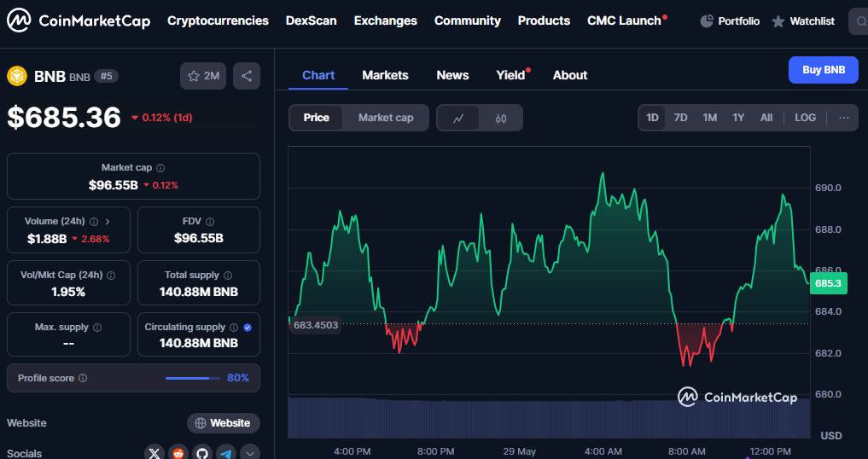The image size is (868, 459).
Task: Click the 29 May date axis label
Action: coord(519,452)
